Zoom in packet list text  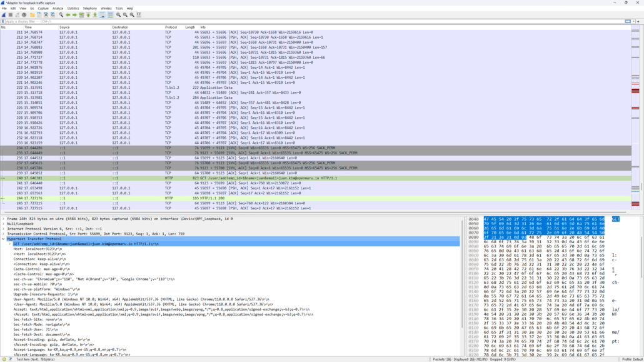pos(118,14)
